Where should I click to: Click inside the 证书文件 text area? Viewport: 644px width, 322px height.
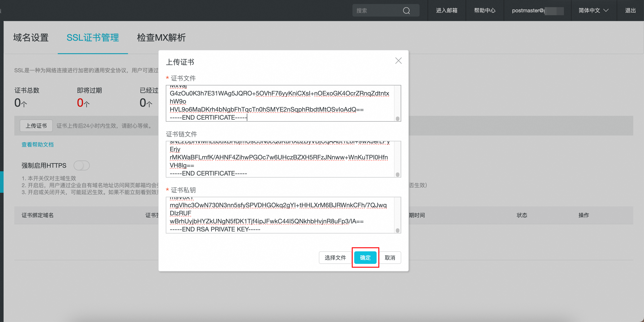coord(280,103)
